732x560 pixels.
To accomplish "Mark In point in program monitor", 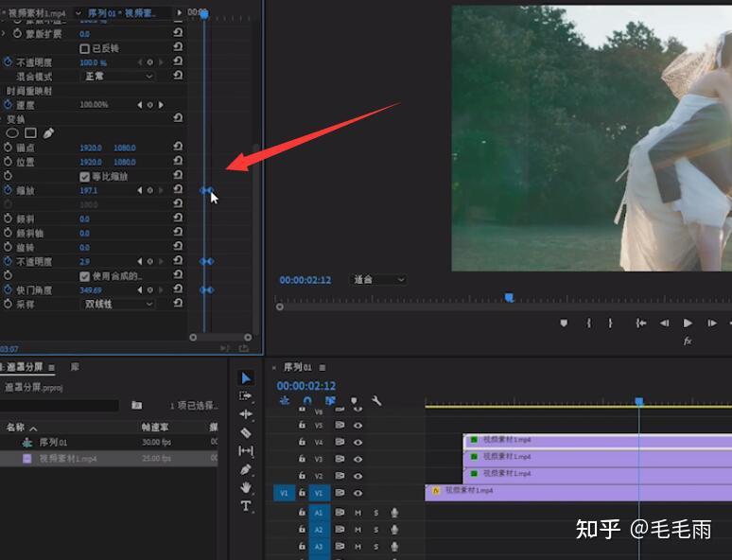I will click(x=588, y=323).
